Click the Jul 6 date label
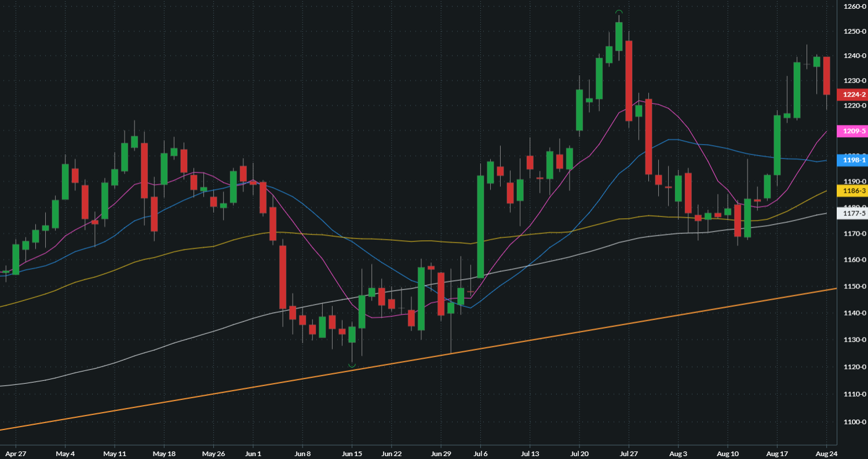Viewport: 868px width, 459px height. [480, 453]
